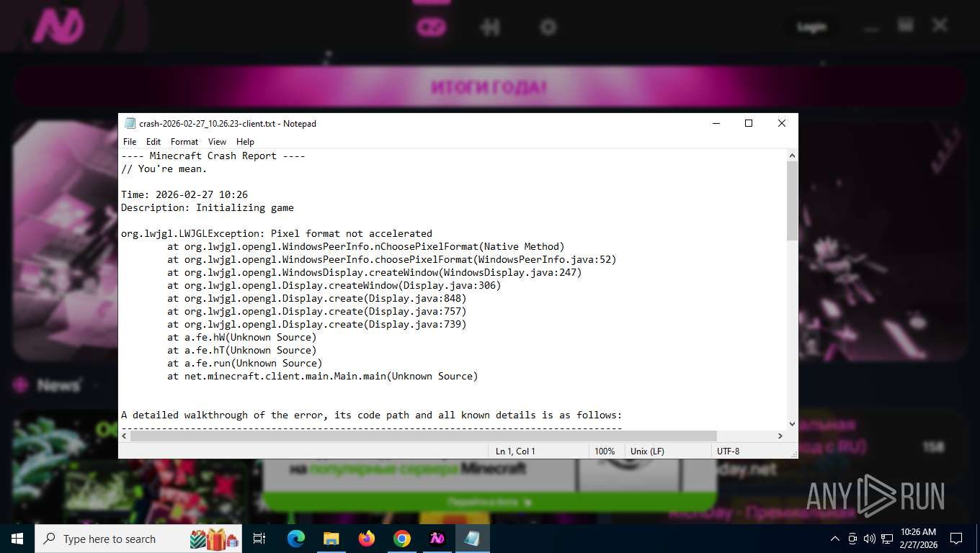Open the View menu in Notepad
The height and width of the screenshot is (553, 980).
(x=217, y=142)
